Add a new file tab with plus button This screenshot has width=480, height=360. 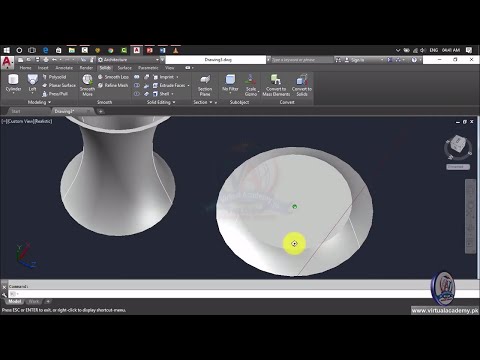point(100,111)
